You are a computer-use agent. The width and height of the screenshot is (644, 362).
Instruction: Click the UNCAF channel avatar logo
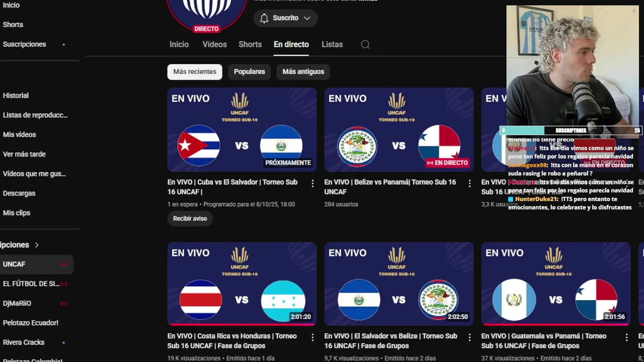pos(206,15)
